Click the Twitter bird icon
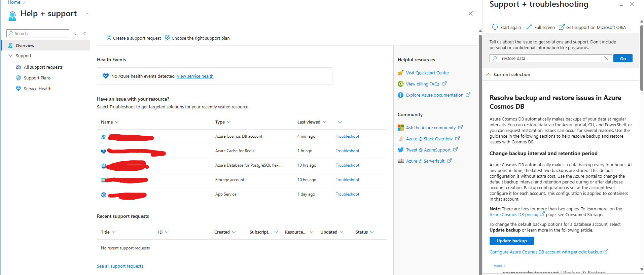Image resolution: width=644 pixels, height=275 pixels. pos(400,150)
